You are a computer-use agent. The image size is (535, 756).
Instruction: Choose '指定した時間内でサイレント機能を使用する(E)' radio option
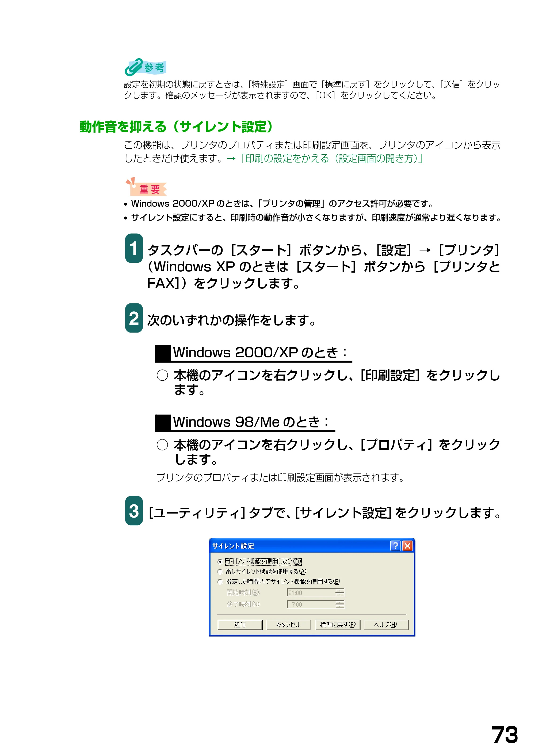coord(220,581)
